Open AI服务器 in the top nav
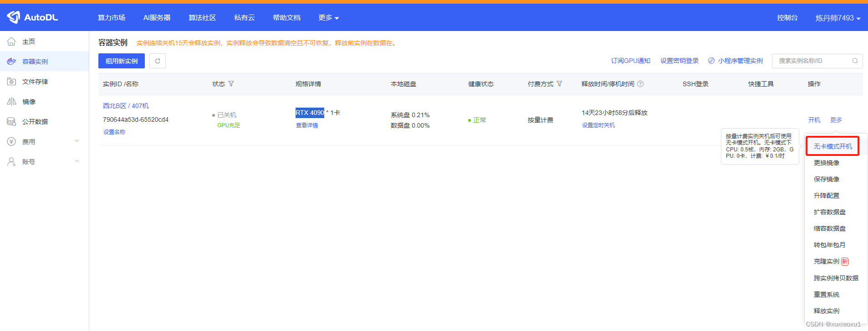This screenshot has width=868, height=331. 157,17
